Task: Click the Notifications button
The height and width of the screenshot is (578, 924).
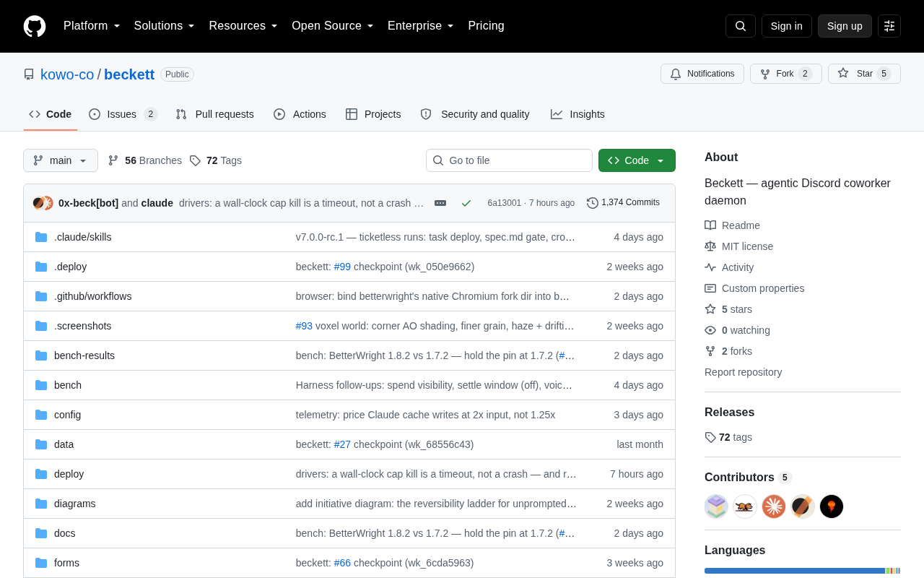Action: click(x=702, y=74)
